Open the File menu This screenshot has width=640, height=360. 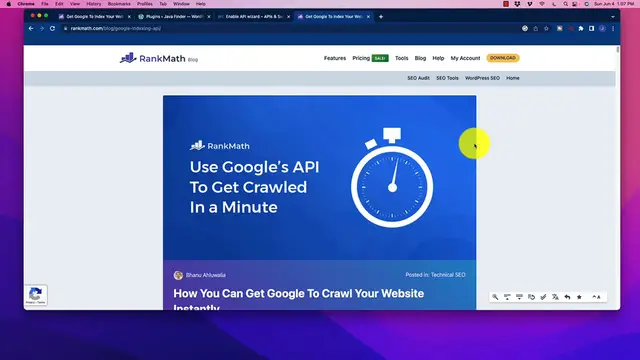click(45, 4)
